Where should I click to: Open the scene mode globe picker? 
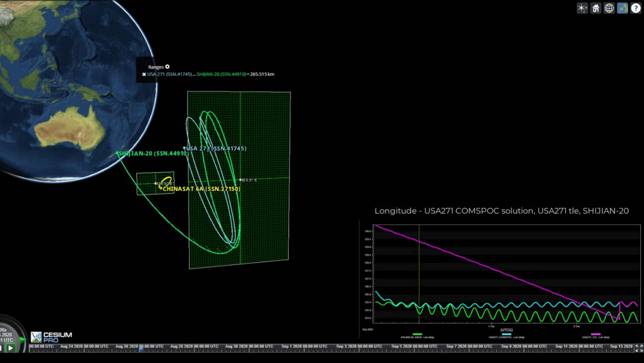click(x=609, y=8)
